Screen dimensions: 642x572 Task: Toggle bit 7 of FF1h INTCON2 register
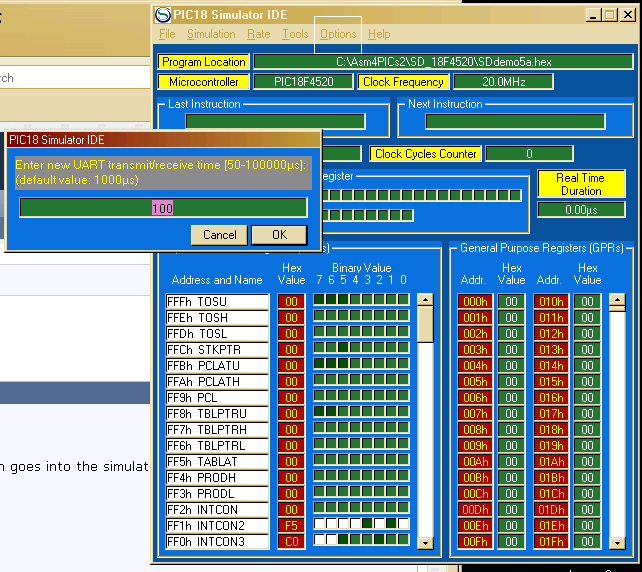(319, 523)
